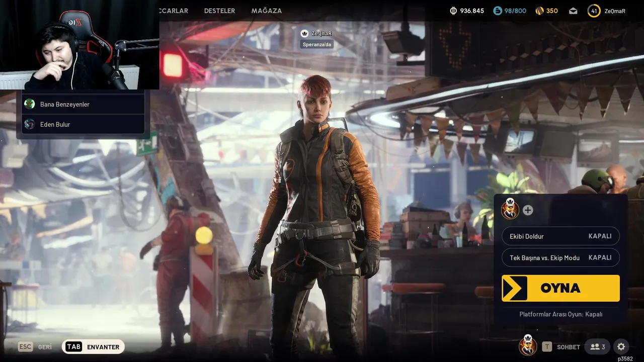Open the MAĞAZA tab
The image size is (644, 362).
tap(266, 11)
